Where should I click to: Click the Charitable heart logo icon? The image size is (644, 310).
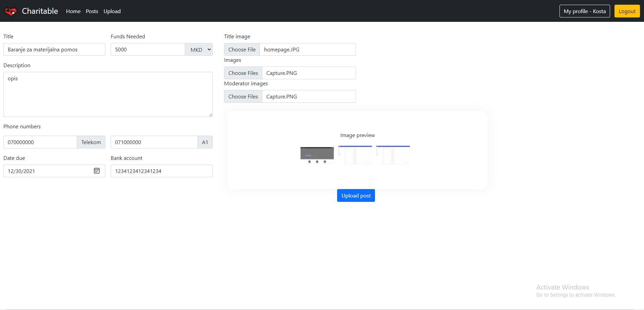10,11
